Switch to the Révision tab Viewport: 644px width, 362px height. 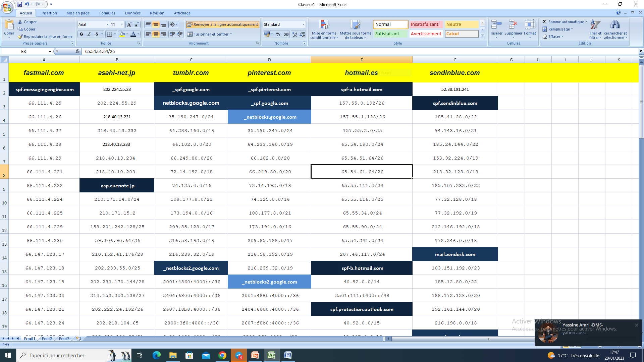click(x=157, y=13)
